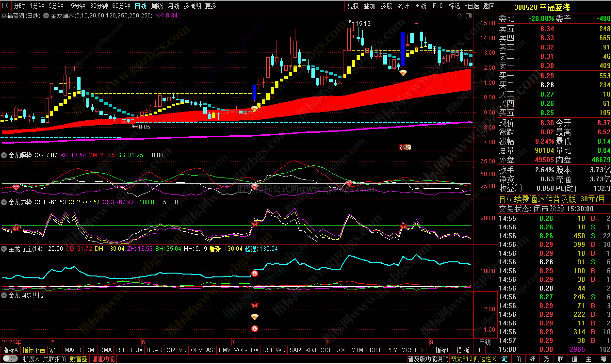Click the plus icon to add indicator pane
611x364 pixels.
point(479,350)
